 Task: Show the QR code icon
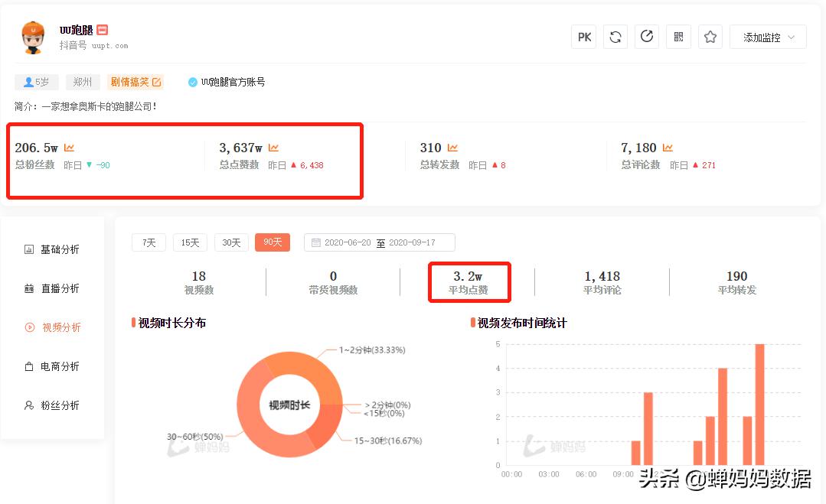(677, 36)
